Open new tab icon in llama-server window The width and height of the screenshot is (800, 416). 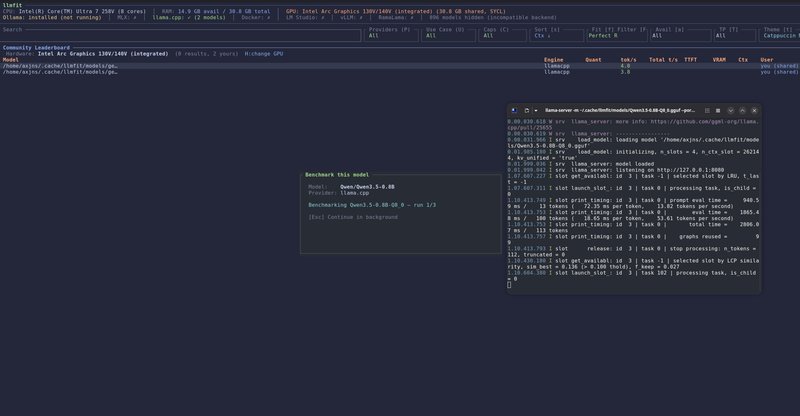527,110
